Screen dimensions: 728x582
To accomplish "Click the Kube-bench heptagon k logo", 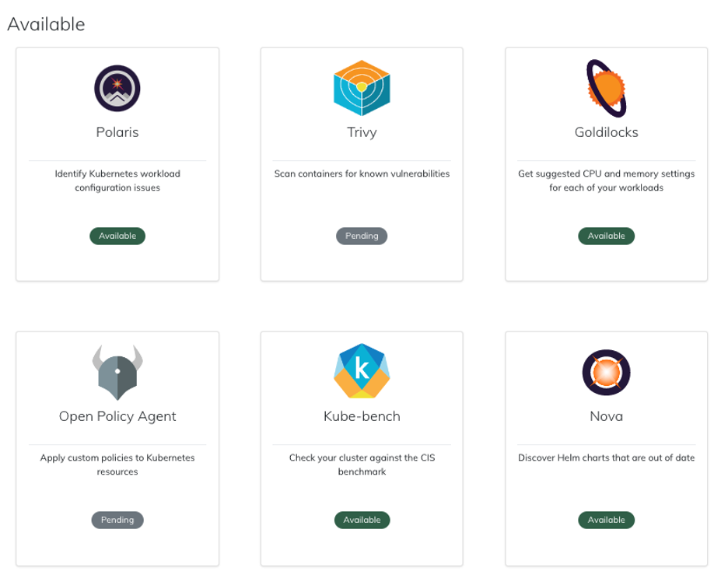I will (362, 371).
